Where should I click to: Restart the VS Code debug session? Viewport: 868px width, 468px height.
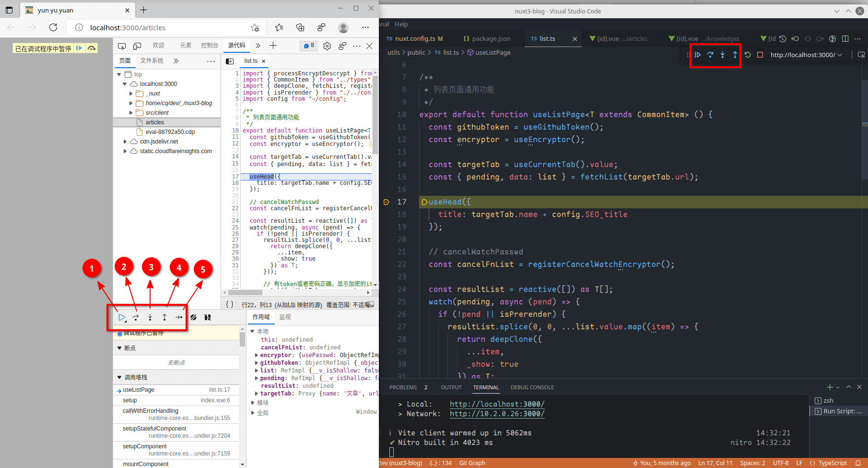coord(748,55)
